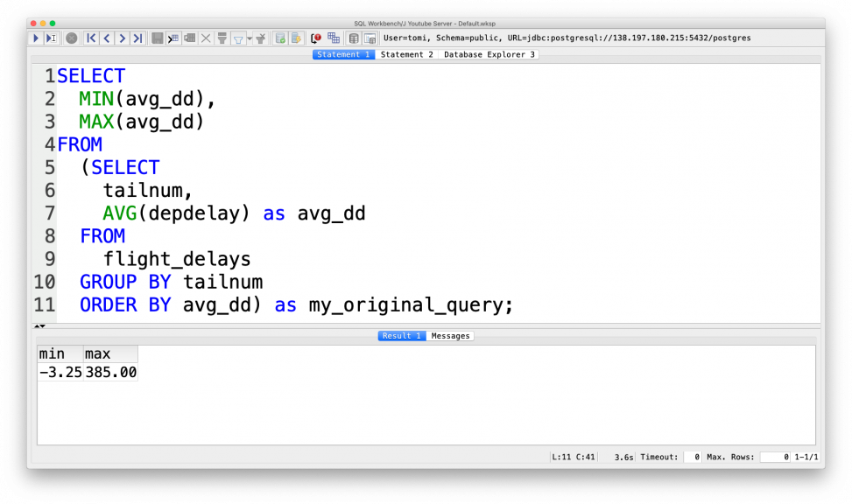Switch to the Statement 2 tab

(407, 53)
